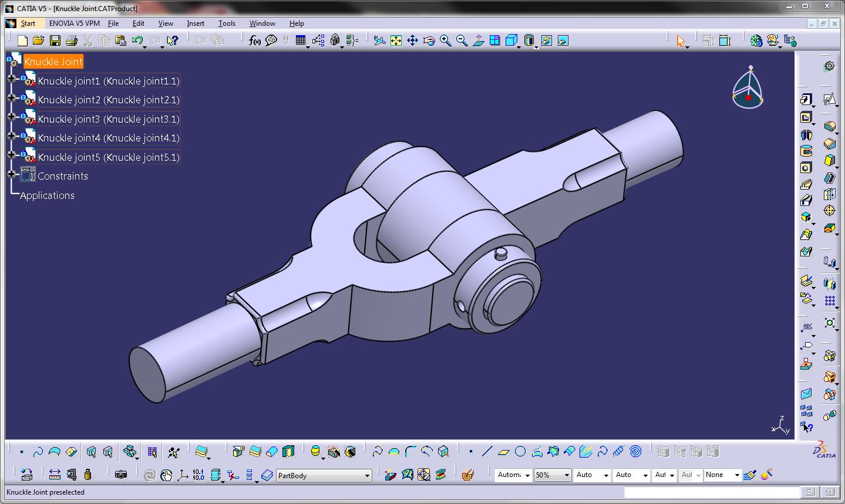Viewport: 845px width, 504px height.
Task: Expand the Constraints tree node
Action: point(11,174)
